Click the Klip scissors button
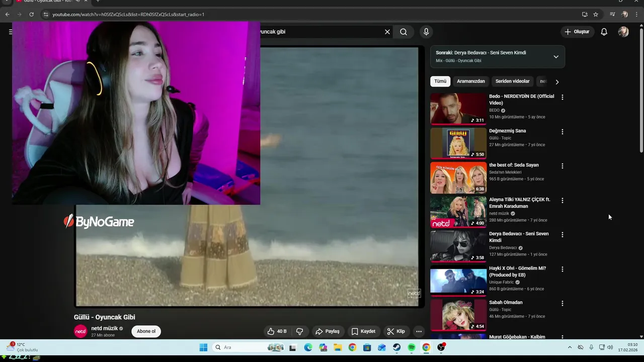The width and height of the screenshot is (644, 362). pos(396,331)
